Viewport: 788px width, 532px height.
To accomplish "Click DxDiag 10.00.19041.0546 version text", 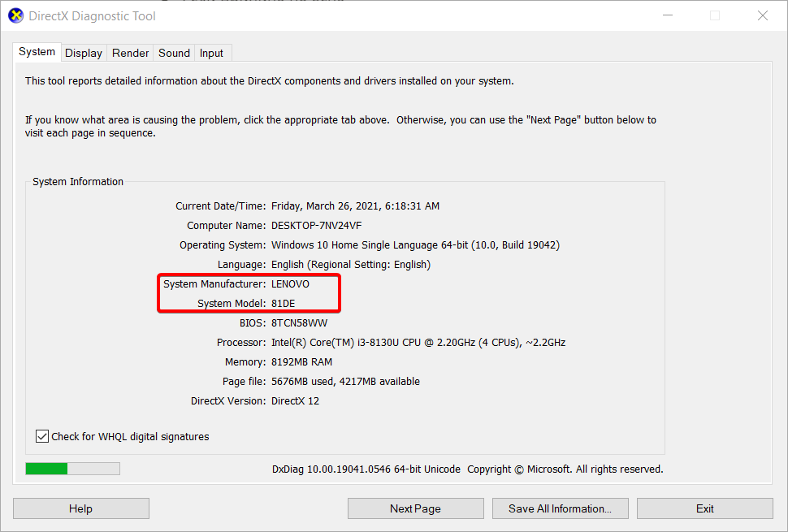I will (x=366, y=469).
